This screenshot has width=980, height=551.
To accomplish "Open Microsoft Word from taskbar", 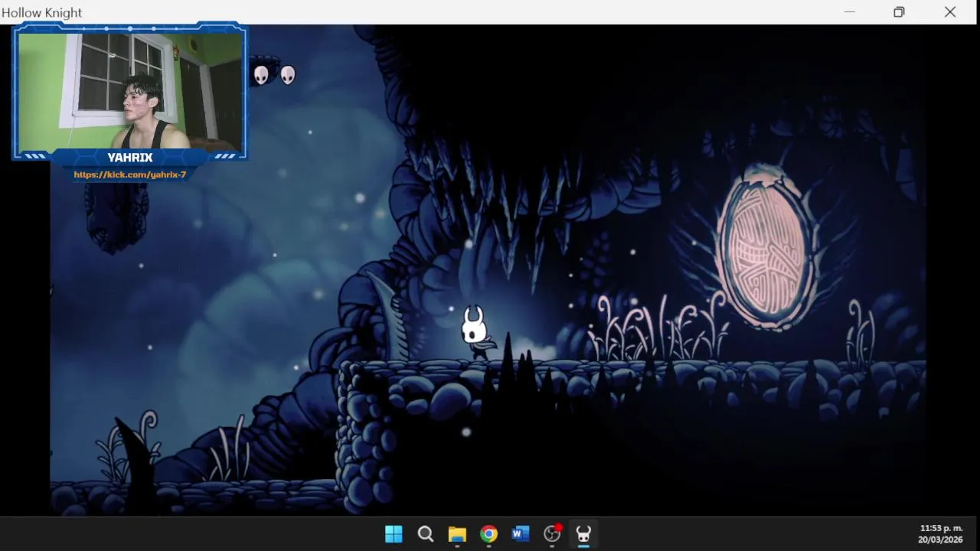I will coord(521,534).
